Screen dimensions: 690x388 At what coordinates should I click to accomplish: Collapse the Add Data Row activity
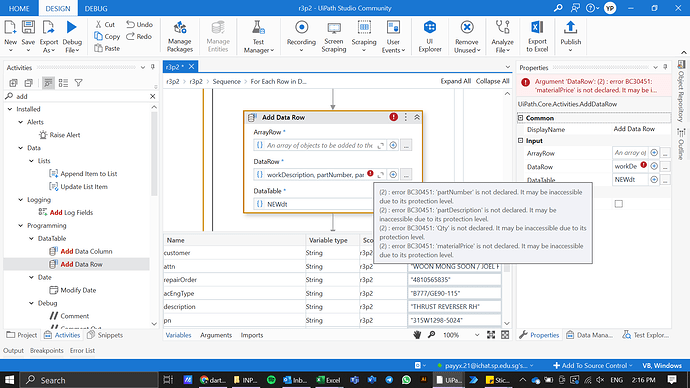(417, 117)
